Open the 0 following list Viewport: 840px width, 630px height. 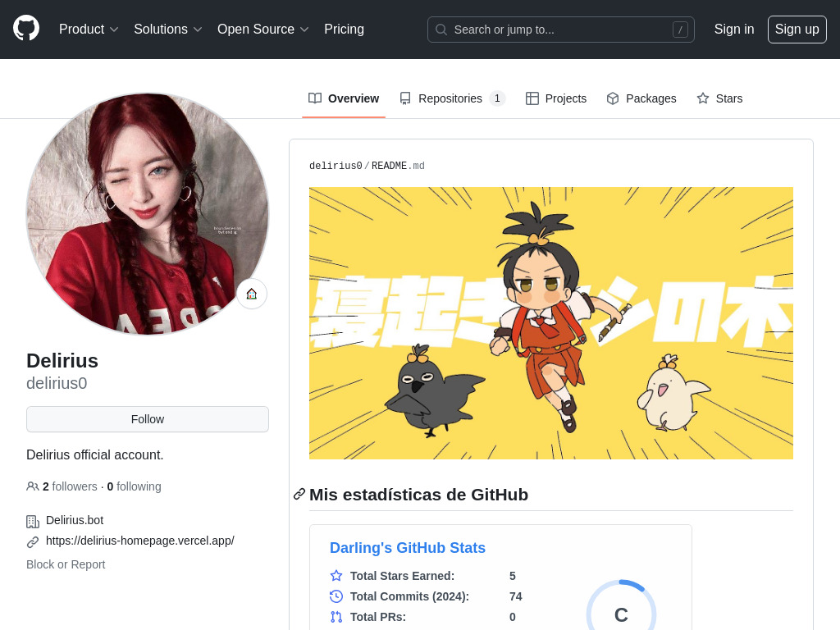[134, 486]
